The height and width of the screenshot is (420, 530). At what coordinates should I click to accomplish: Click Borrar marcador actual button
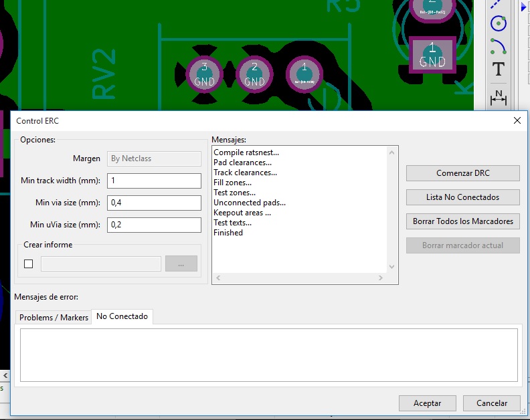tap(462, 245)
